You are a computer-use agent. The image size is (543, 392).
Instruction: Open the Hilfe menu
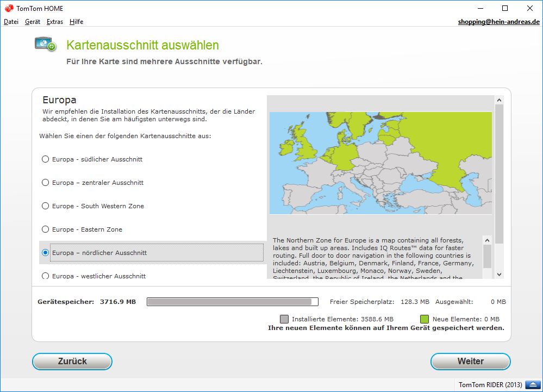click(76, 22)
